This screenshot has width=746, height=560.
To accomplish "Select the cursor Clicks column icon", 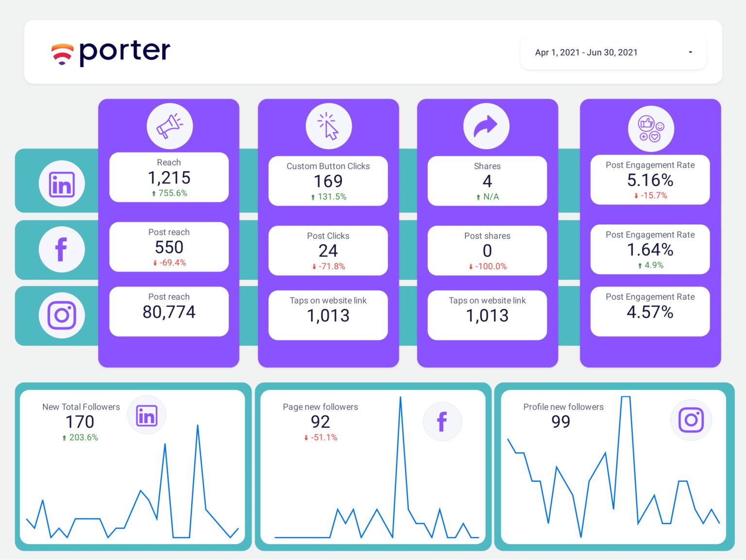I will (328, 125).
